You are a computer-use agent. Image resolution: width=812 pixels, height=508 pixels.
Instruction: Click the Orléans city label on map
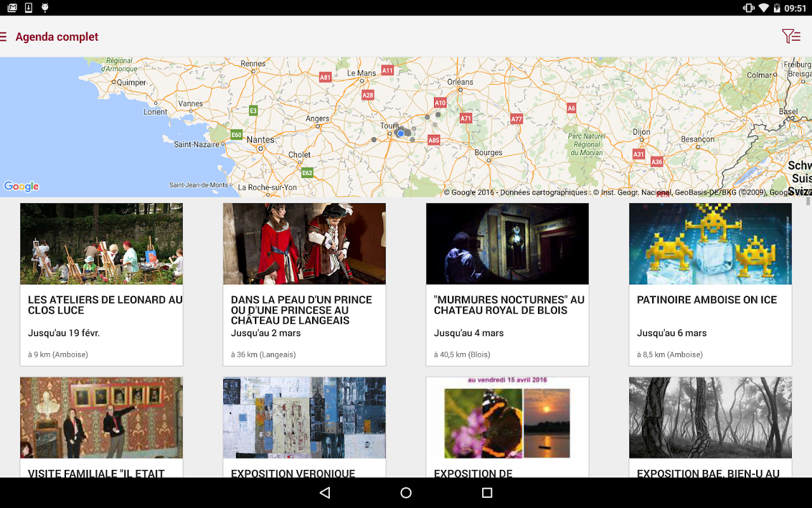click(461, 82)
